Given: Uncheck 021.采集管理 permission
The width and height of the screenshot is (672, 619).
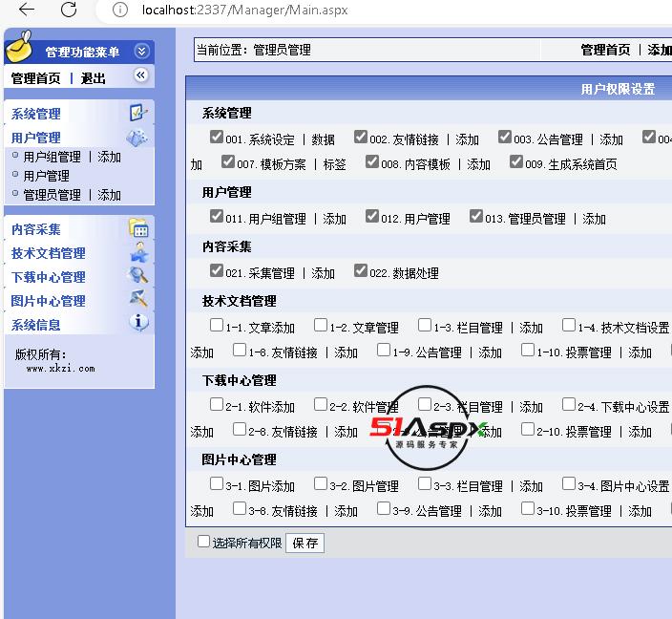Looking at the screenshot, I should (x=217, y=270).
